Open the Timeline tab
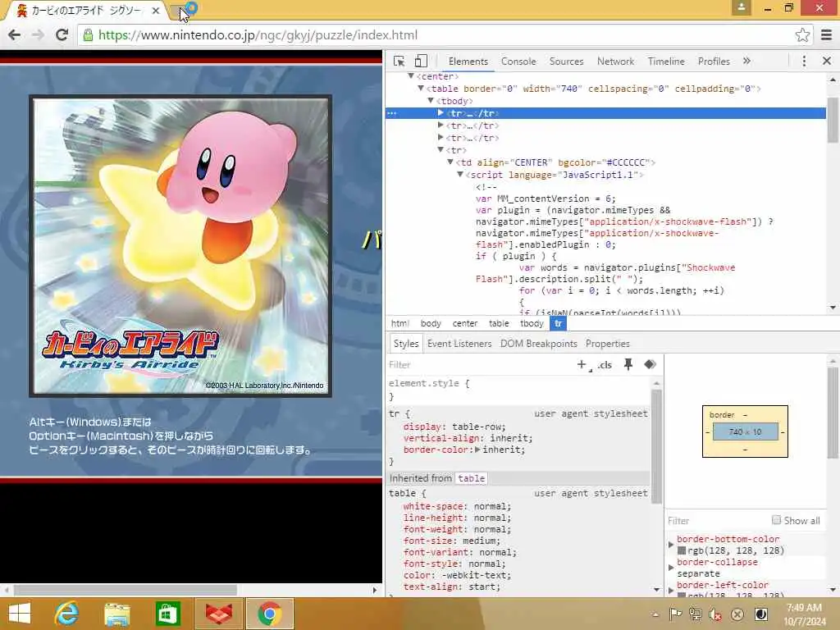840x630 pixels. [x=666, y=61]
